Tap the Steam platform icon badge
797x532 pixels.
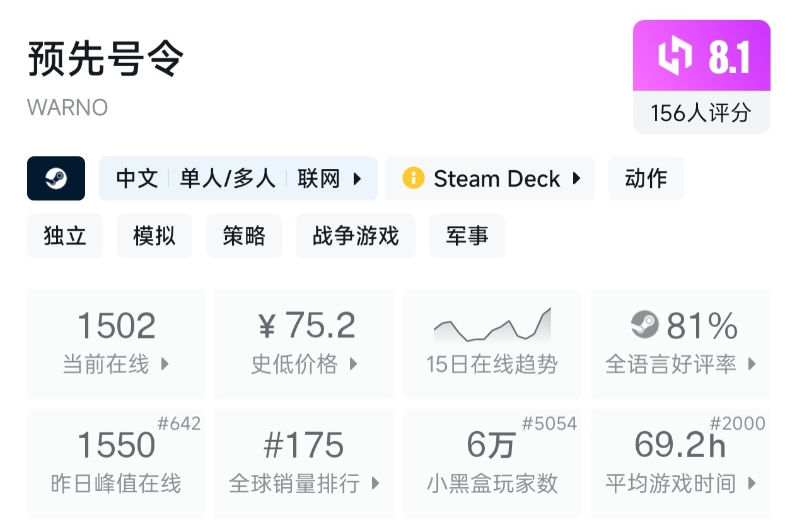(56, 178)
